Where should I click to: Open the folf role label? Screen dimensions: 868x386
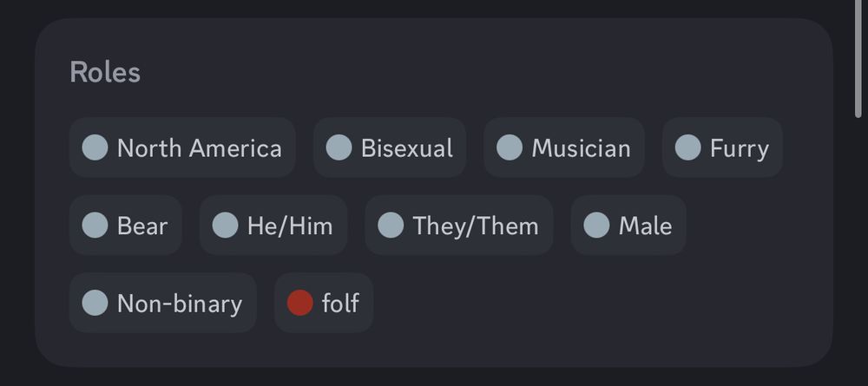pyautogui.click(x=340, y=304)
